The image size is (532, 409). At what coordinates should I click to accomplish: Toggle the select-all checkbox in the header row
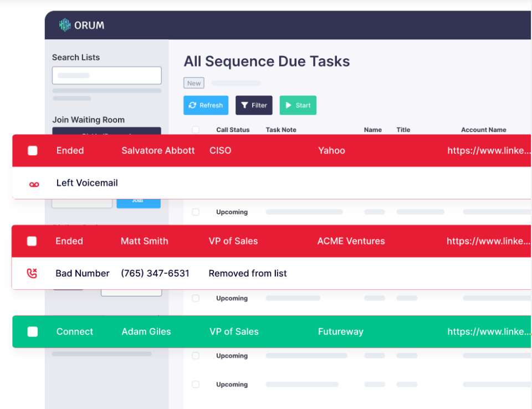(x=196, y=129)
